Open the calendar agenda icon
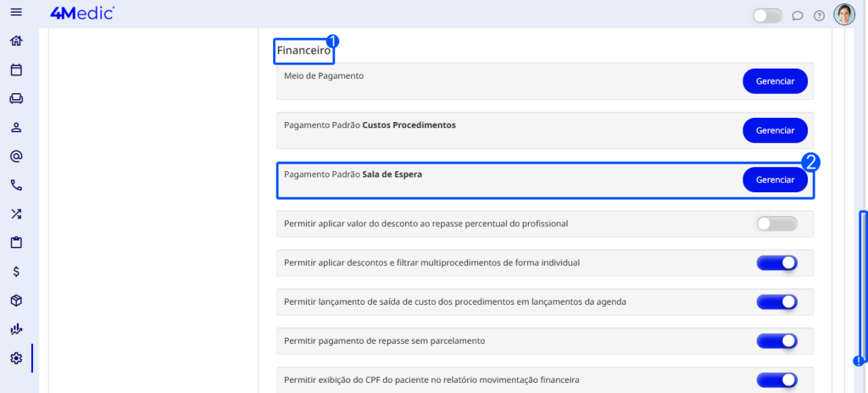The image size is (868, 393). [x=16, y=70]
